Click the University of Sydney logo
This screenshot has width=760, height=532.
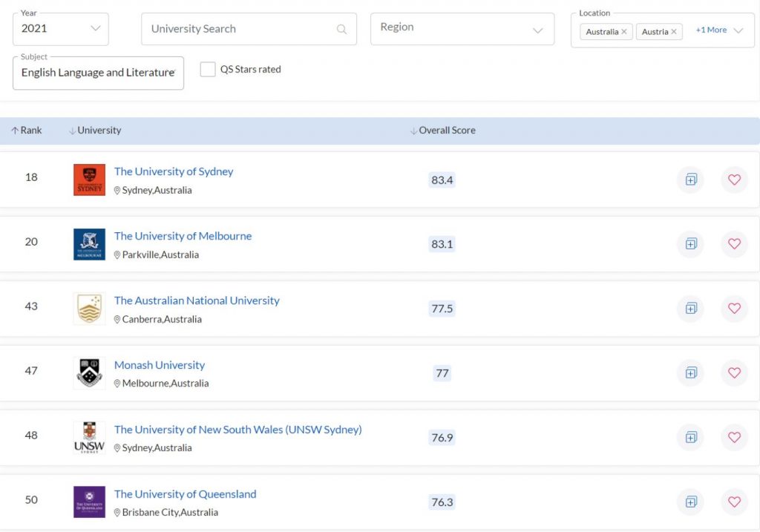click(x=89, y=180)
